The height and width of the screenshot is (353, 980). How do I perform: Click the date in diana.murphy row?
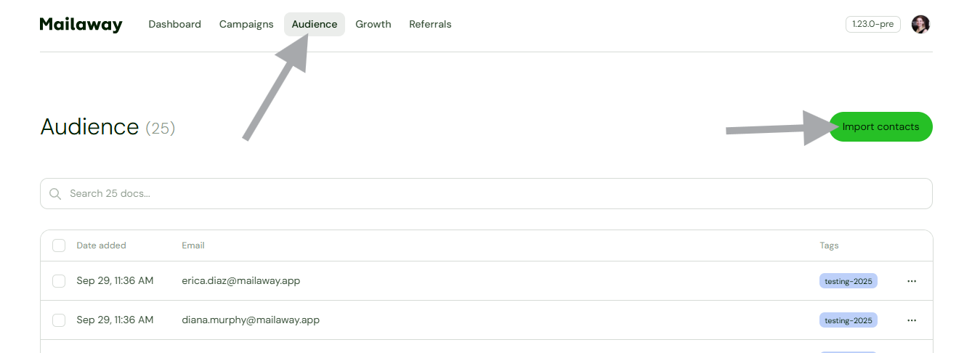click(115, 320)
